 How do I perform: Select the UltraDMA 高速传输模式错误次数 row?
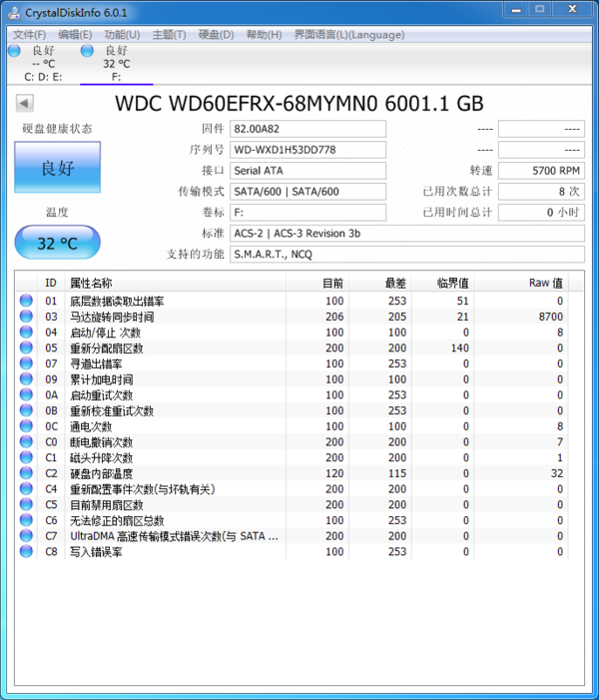292,535
